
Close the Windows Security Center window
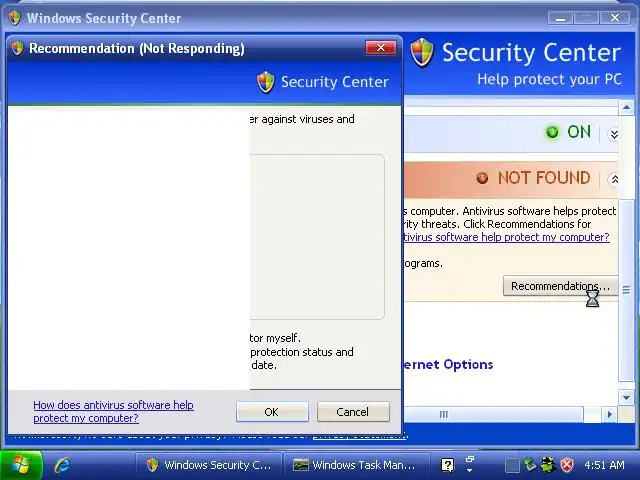615,18
